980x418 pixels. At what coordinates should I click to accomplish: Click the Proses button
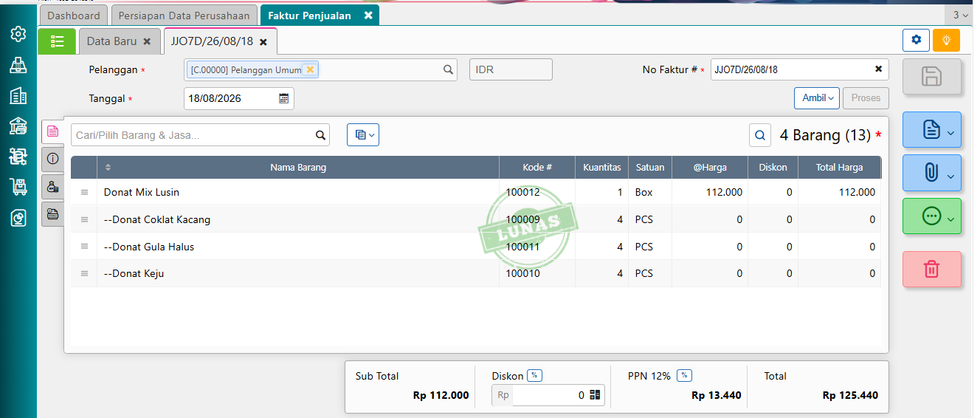866,97
